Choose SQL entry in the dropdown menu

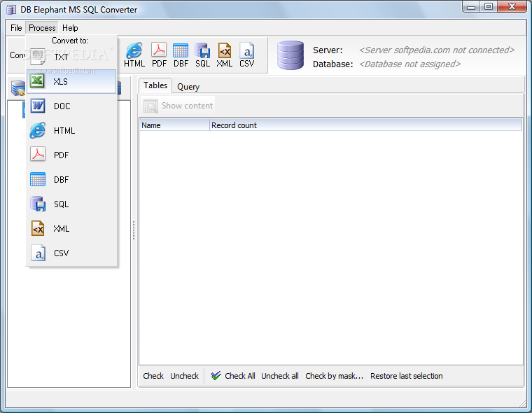71,204
